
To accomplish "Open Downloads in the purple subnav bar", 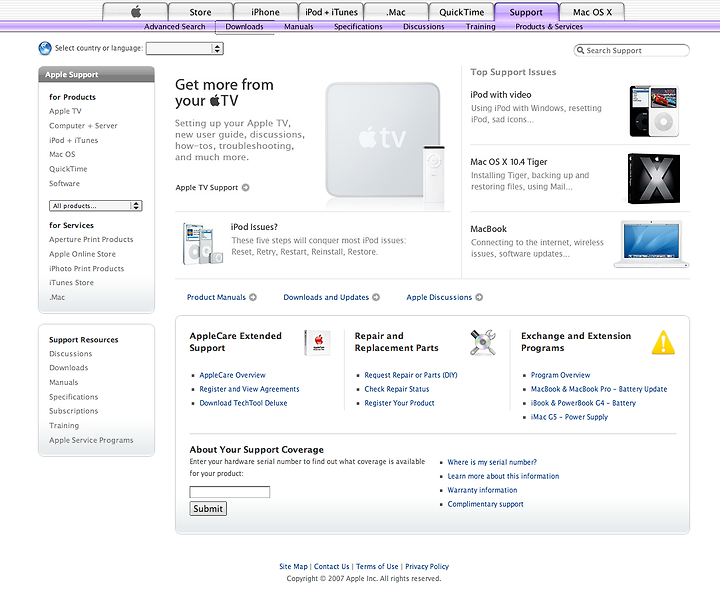I will (244, 27).
